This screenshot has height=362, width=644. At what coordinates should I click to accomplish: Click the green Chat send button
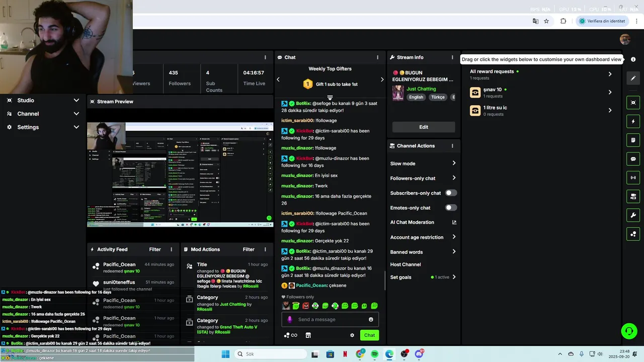[x=369, y=335]
